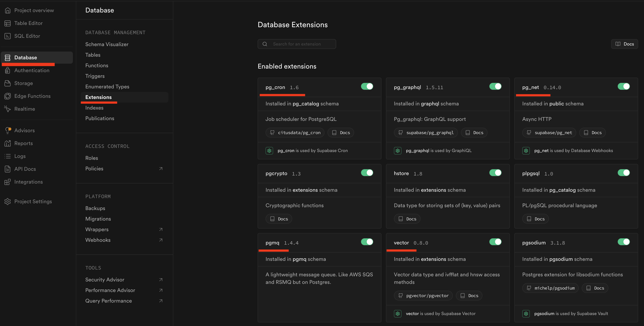Viewport: 644px width, 326px height.
Task: Click the Supabase Vector integration icon
Action: [x=397, y=314]
